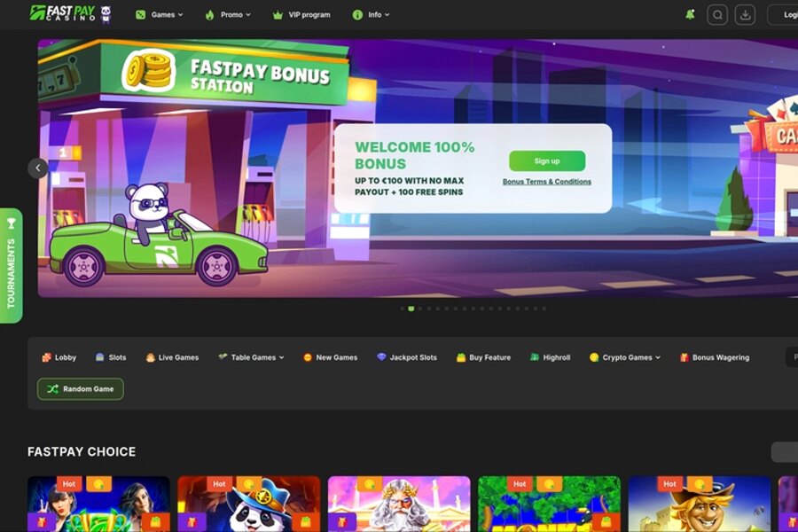Click the Promo flame icon
Viewport: 798px width, 532px height.
(x=209, y=15)
